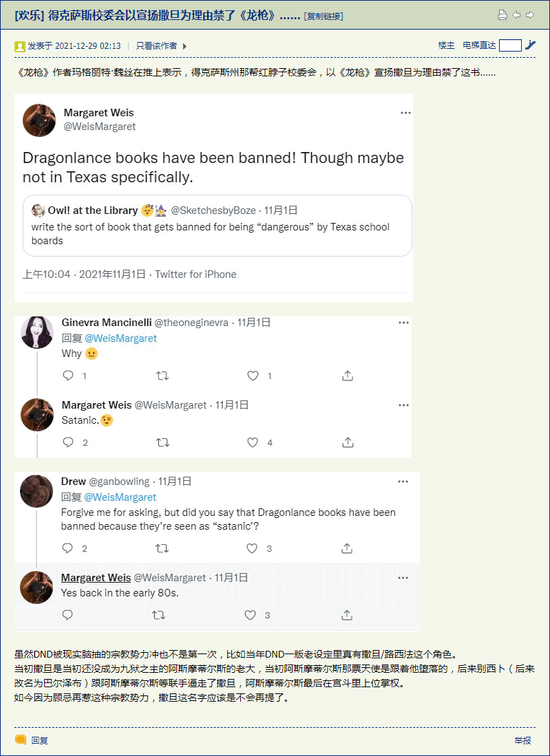Go to previous thread arrow icon

click(x=516, y=15)
